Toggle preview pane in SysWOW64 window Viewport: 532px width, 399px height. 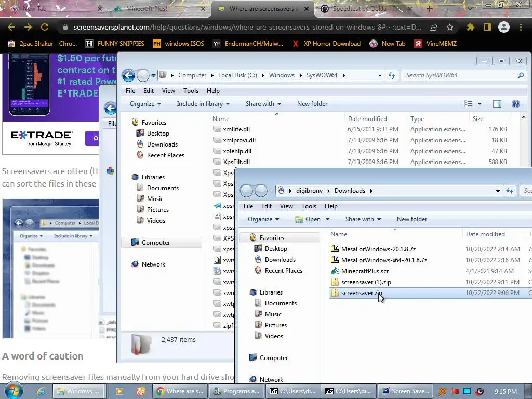[x=497, y=104]
